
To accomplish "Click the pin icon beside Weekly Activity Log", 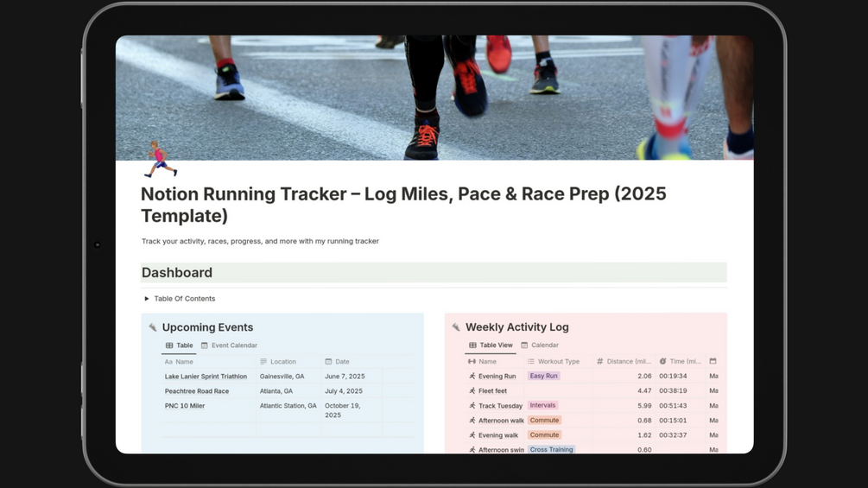I will click(456, 327).
